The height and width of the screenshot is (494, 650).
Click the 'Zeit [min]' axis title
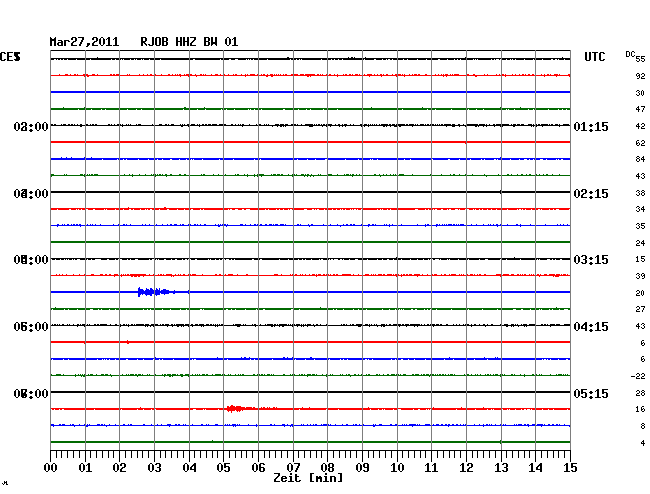tap(308, 478)
